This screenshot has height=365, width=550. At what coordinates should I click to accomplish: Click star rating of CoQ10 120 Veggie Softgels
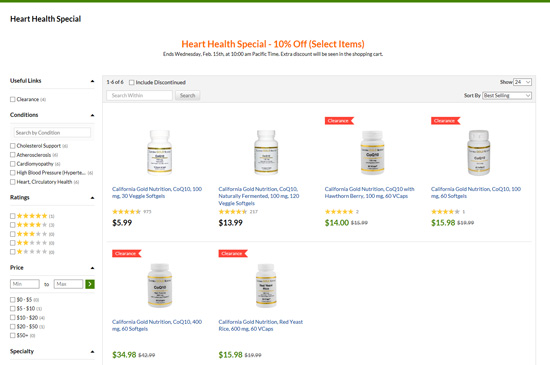click(233, 212)
